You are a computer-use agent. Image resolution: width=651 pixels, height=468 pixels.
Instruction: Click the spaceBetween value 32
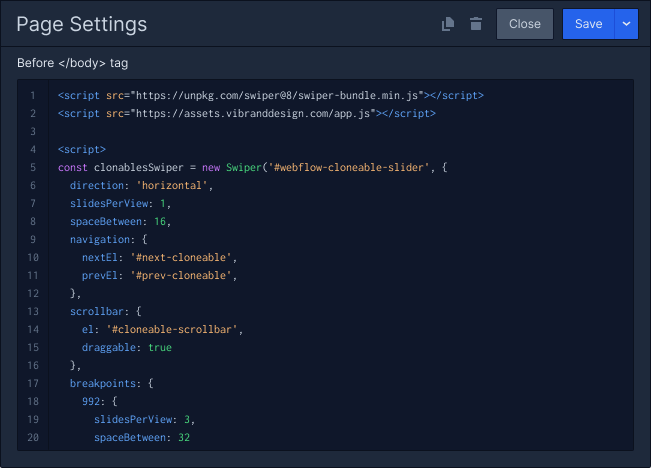[184, 438]
